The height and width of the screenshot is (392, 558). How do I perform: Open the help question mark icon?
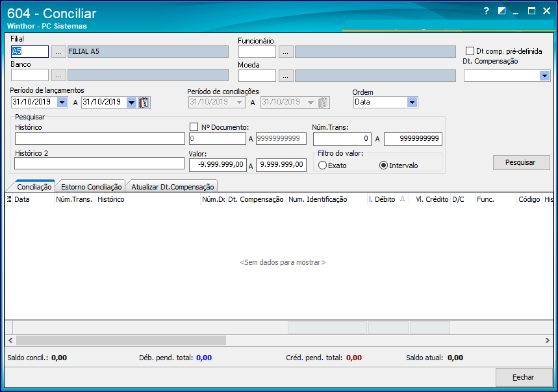point(486,11)
